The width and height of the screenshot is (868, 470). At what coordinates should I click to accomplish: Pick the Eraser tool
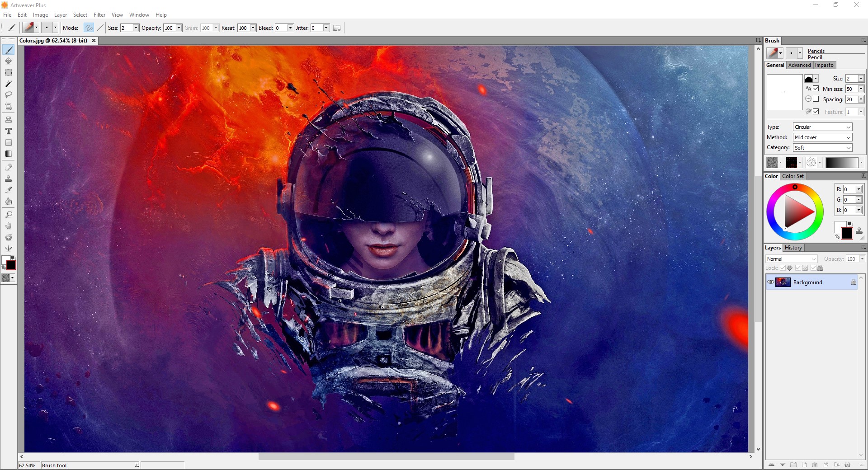8,166
